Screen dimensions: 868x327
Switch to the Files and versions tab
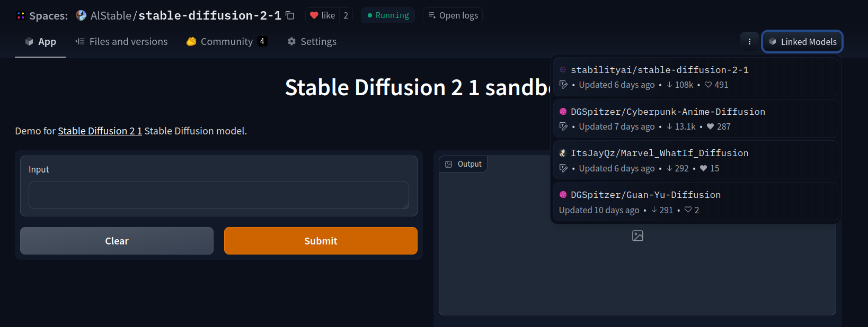tap(121, 42)
